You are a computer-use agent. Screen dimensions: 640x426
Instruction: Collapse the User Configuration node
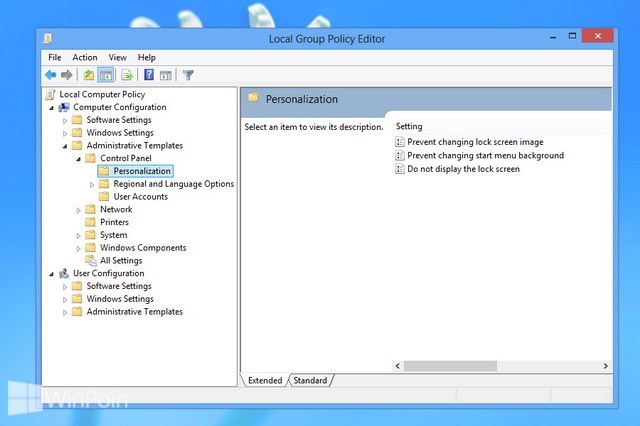click(51, 274)
